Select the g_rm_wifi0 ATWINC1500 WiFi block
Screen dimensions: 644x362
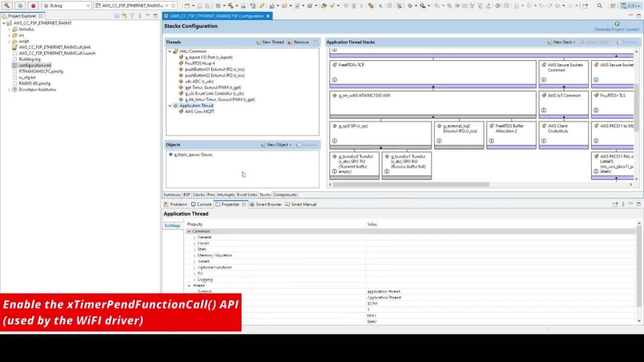(x=433, y=105)
